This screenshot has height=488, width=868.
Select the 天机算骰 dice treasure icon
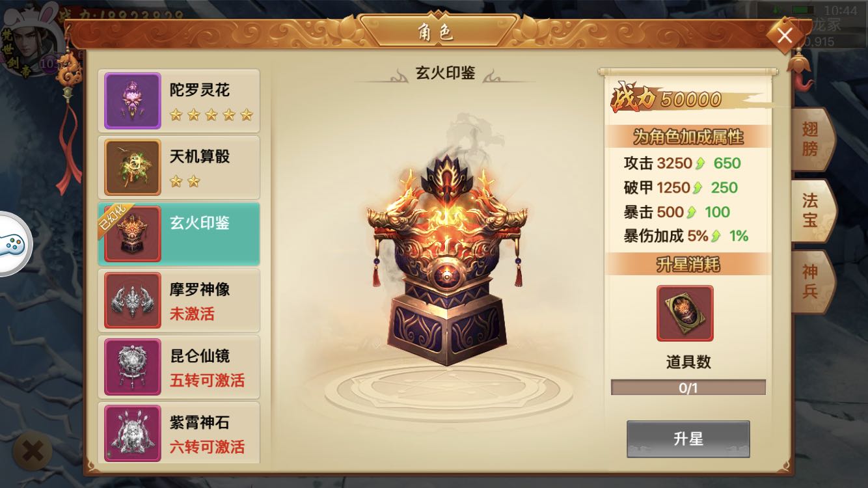[x=133, y=167]
